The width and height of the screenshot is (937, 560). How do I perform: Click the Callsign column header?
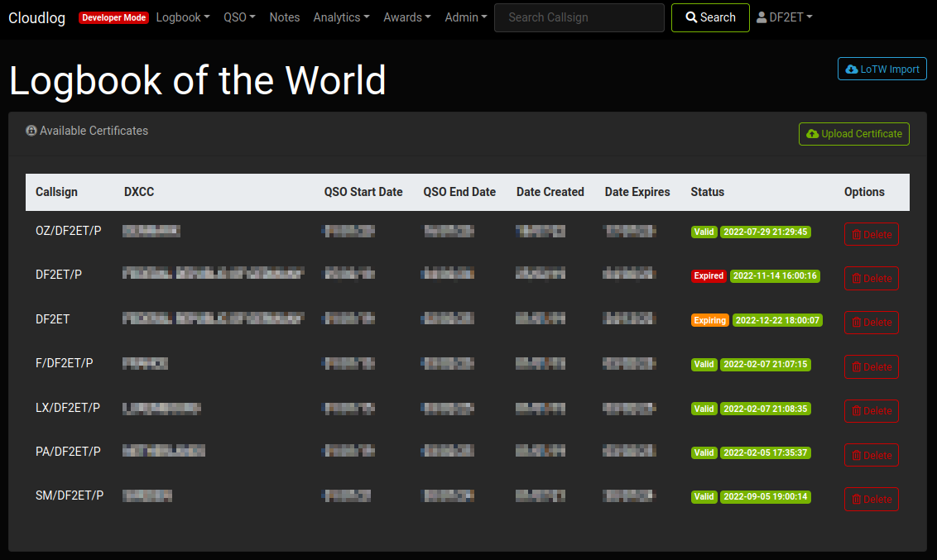point(57,192)
